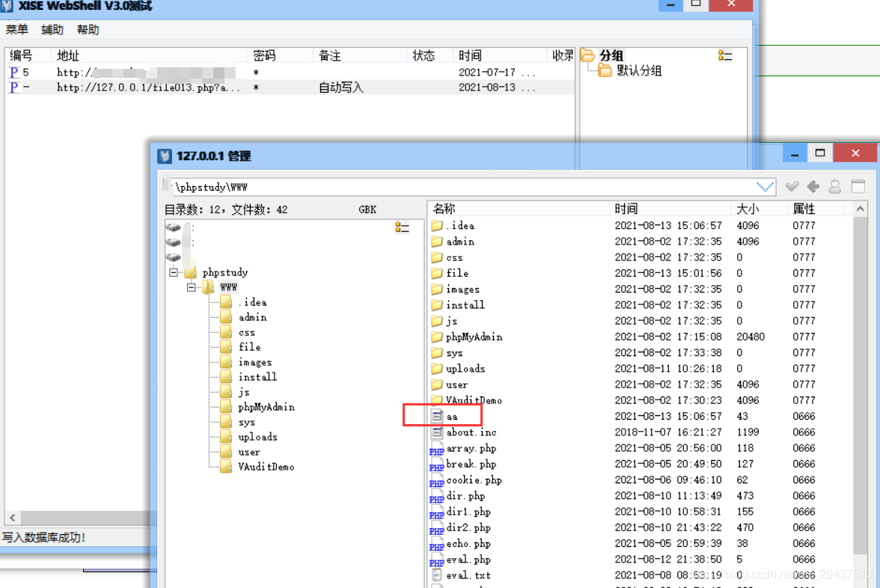Click the 备注 column header in main window

tap(360, 55)
